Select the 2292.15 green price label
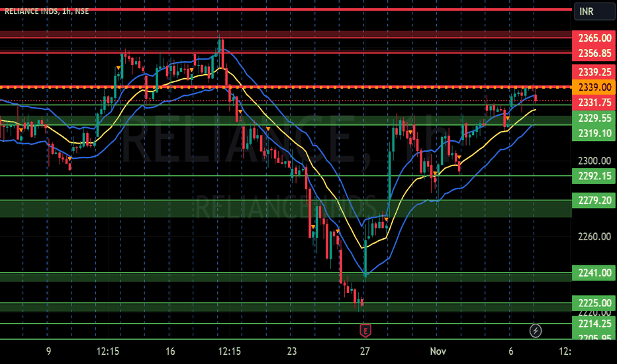This screenshot has width=617, height=364. click(x=594, y=176)
